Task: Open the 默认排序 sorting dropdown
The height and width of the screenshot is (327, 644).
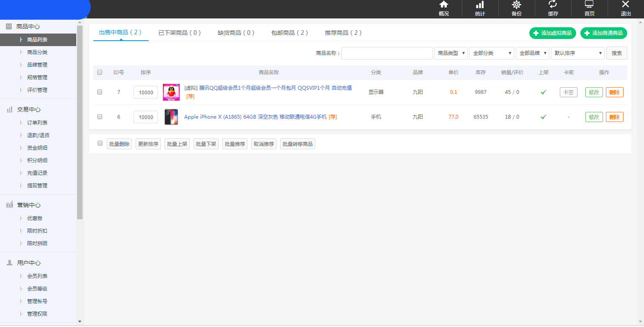Action: 577,53
